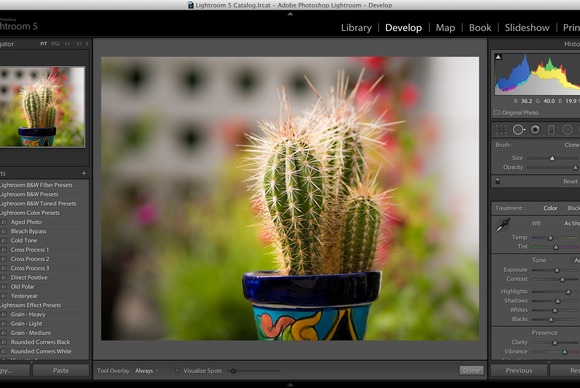Switch to the Develop module

pos(403,28)
